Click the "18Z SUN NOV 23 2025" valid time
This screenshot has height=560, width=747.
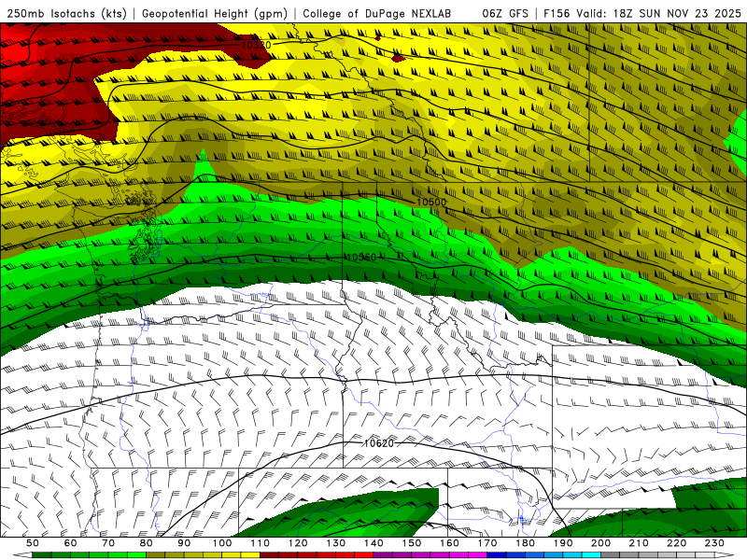678,14
